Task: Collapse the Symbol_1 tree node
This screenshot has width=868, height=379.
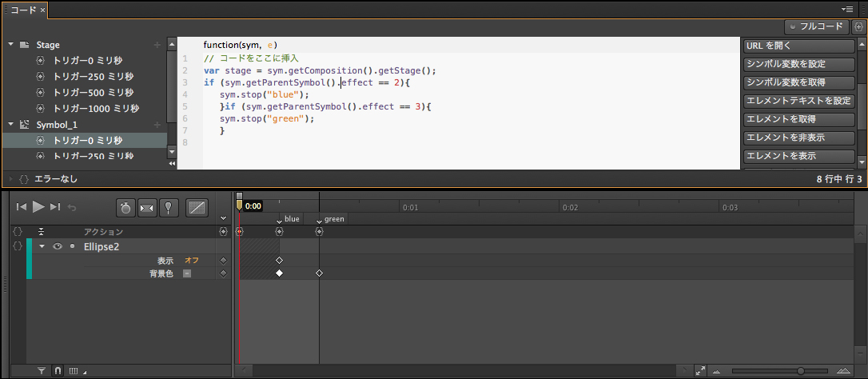Action: [x=11, y=125]
